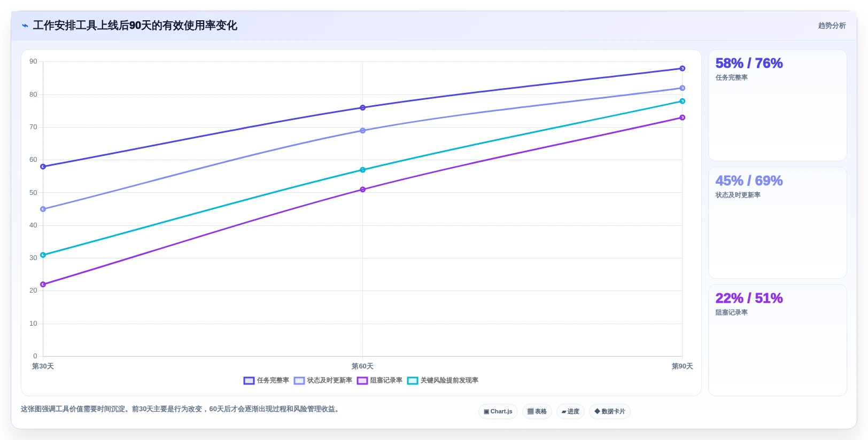Open the 58% / 76% 任务完整率 card
The width and height of the screenshot is (868, 440).
pyautogui.click(x=778, y=105)
